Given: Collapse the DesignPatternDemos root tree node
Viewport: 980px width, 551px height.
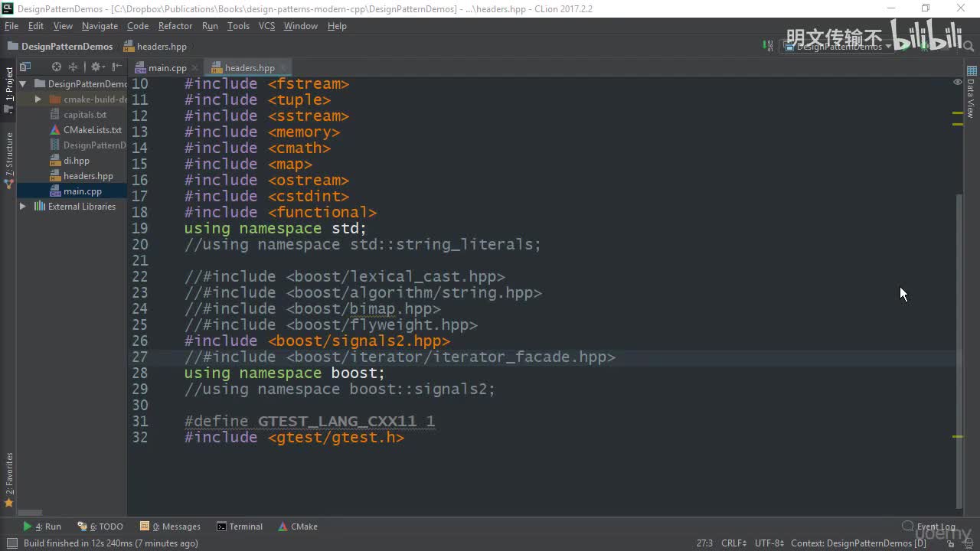Looking at the screenshot, I should point(23,84).
